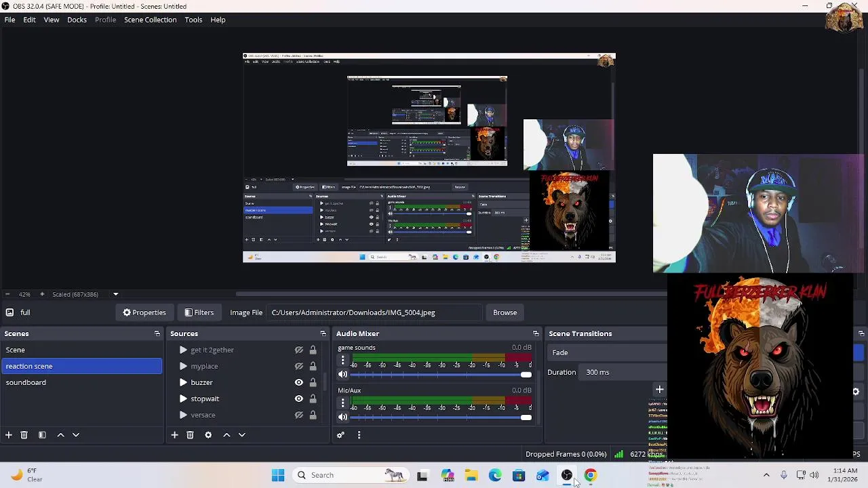
Task: Remove selected scene with trash icon
Action: pos(24,435)
